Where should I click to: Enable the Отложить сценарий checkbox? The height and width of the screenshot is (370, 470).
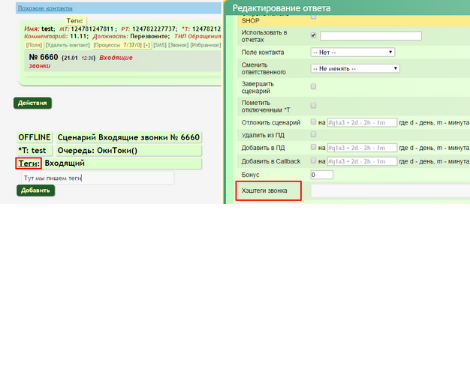click(313, 122)
